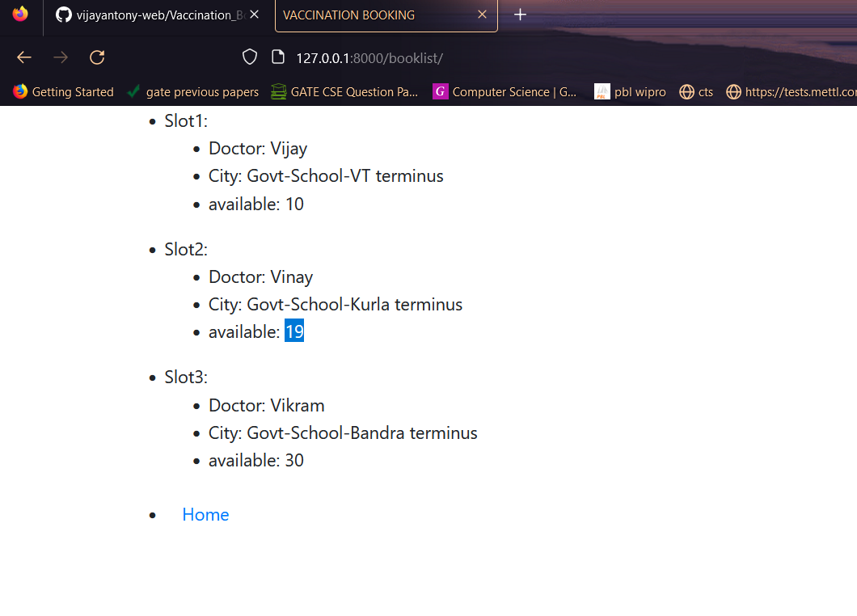The image size is (857, 616).
Task: Close the VACCINATION BOOKING tab
Action: coord(482,15)
